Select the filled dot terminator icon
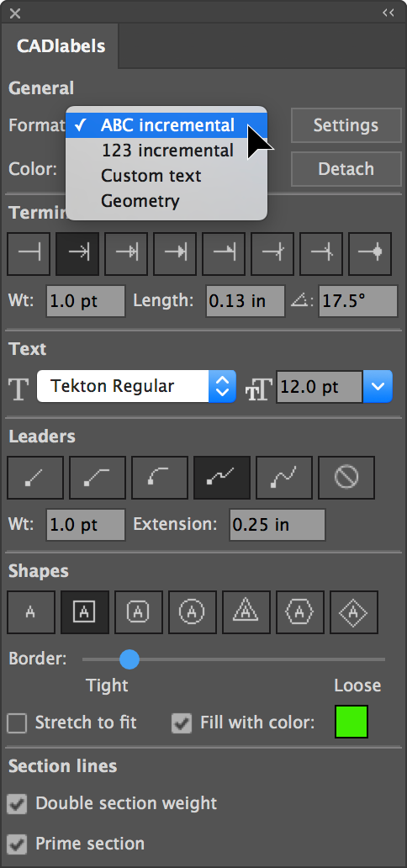 pos(370,253)
